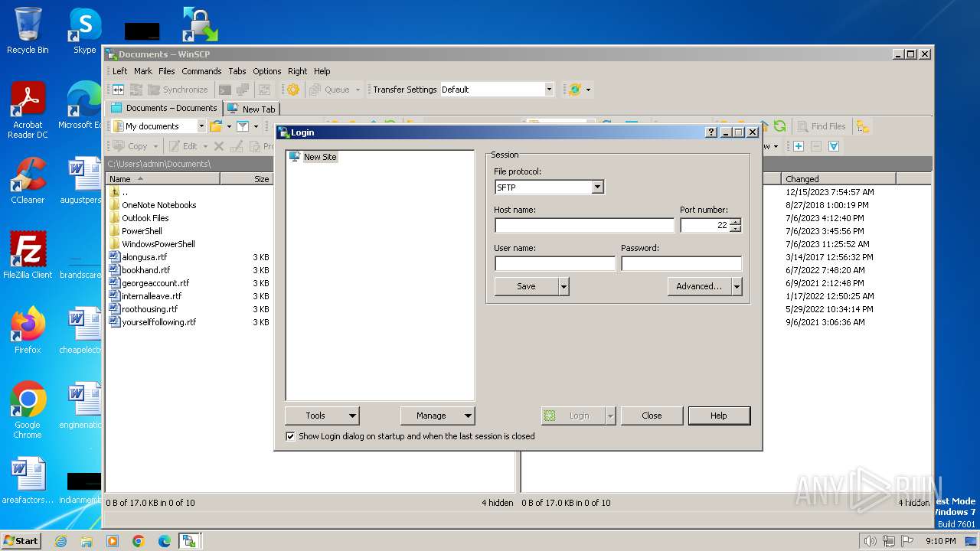The width and height of the screenshot is (980, 551).
Task: Open Skype desktop shortcut
Action: [84, 31]
